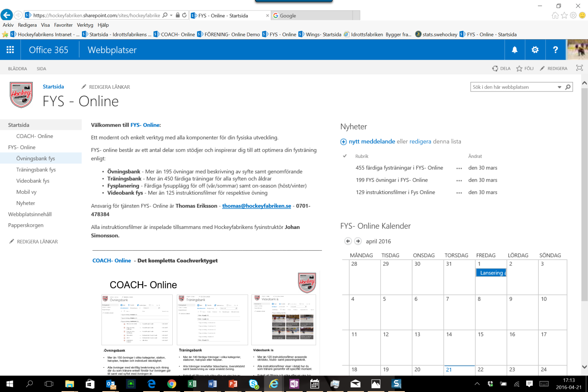Go to next month in calendar

(x=358, y=241)
